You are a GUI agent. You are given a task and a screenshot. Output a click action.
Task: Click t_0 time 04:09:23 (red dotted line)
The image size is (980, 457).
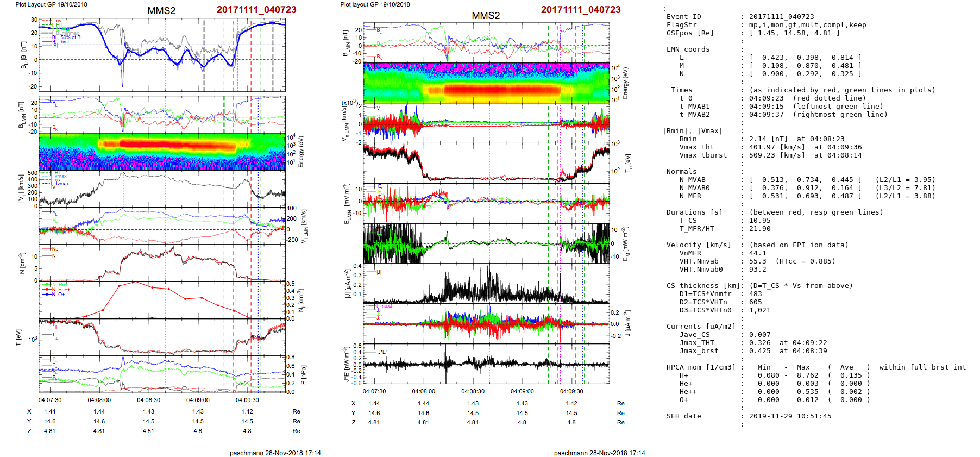[767, 98]
